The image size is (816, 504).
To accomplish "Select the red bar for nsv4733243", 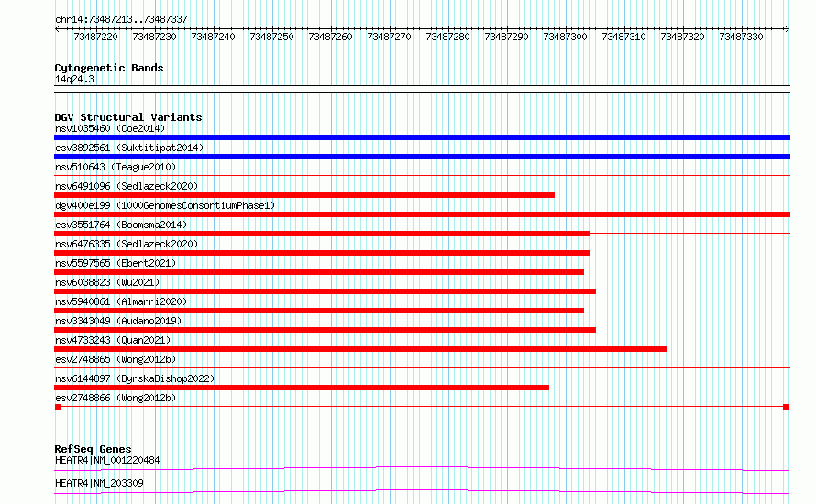I will pos(360,349).
